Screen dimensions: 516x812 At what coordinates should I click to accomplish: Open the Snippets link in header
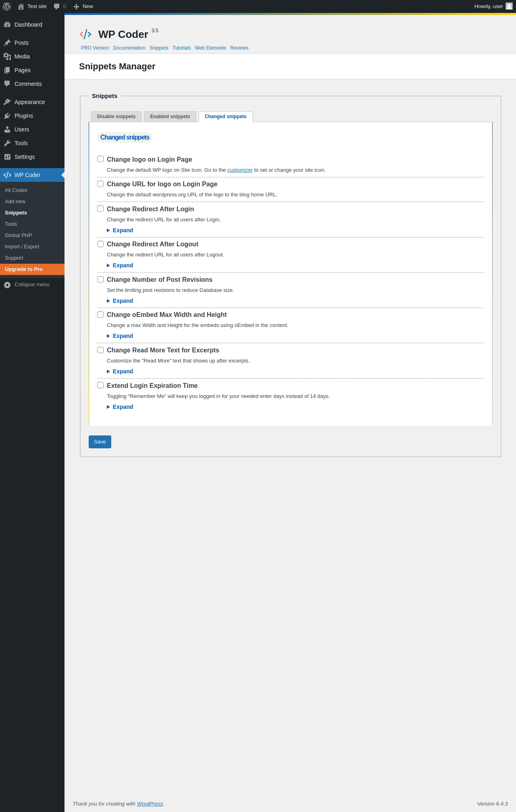[159, 48]
